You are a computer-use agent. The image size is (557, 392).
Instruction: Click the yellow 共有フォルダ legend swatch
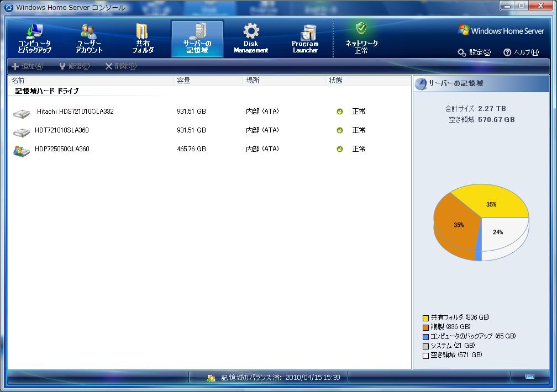pyautogui.click(x=425, y=318)
